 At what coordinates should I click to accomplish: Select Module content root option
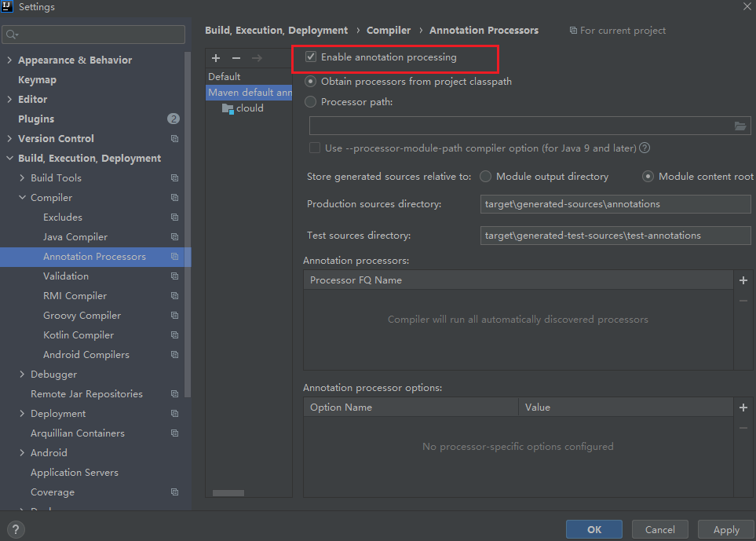pos(648,177)
